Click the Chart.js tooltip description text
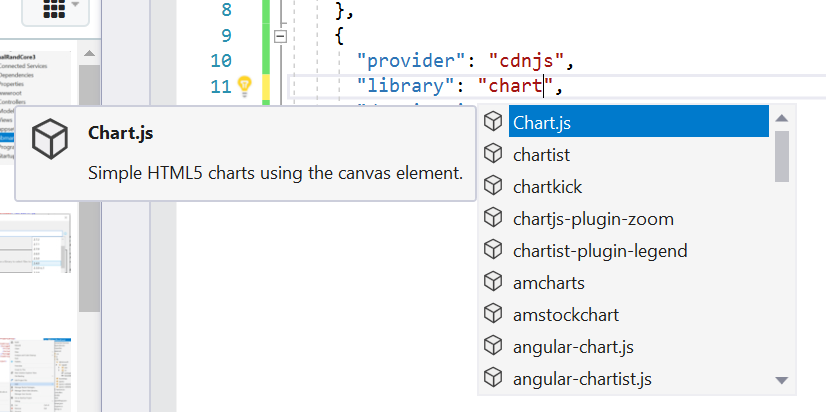Viewport: 826px width, 412px height. [x=276, y=173]
